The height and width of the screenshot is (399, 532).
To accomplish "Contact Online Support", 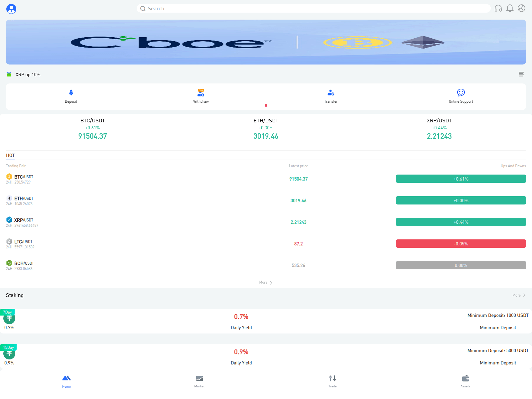I will [461, 96].
